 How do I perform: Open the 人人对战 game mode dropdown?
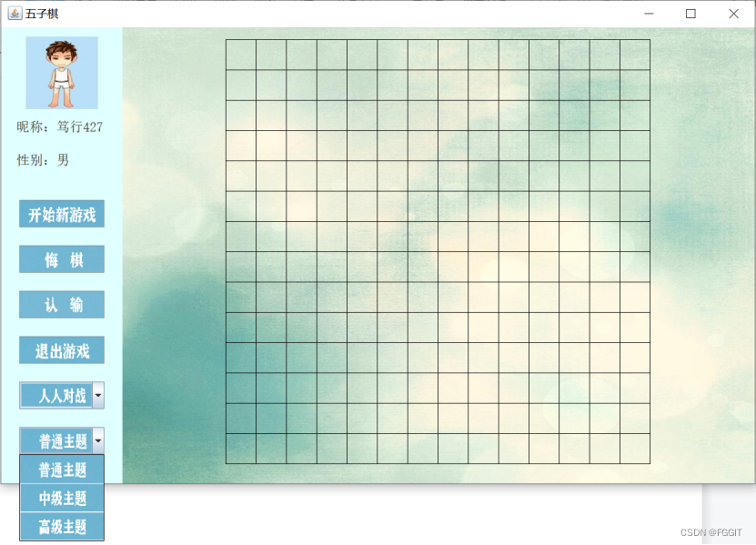tap(55, 395)
